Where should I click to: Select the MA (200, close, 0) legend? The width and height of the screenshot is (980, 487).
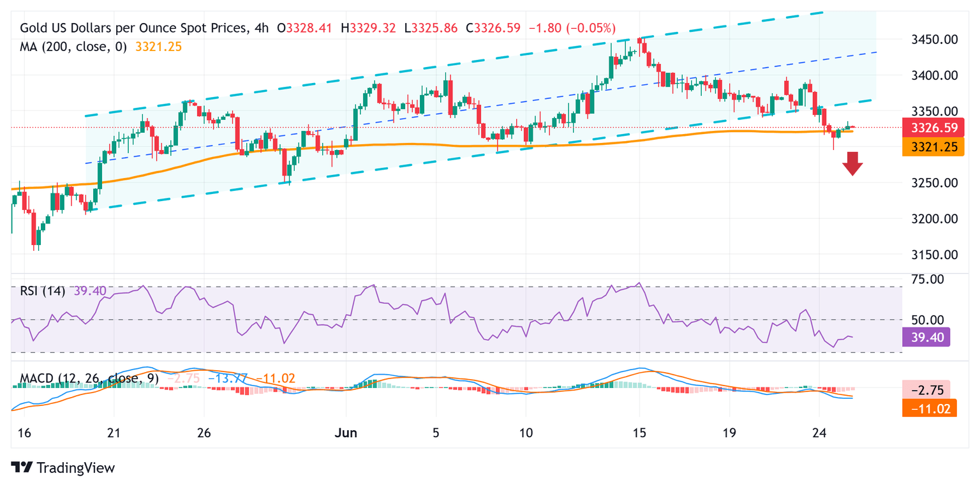click(73, 47)
